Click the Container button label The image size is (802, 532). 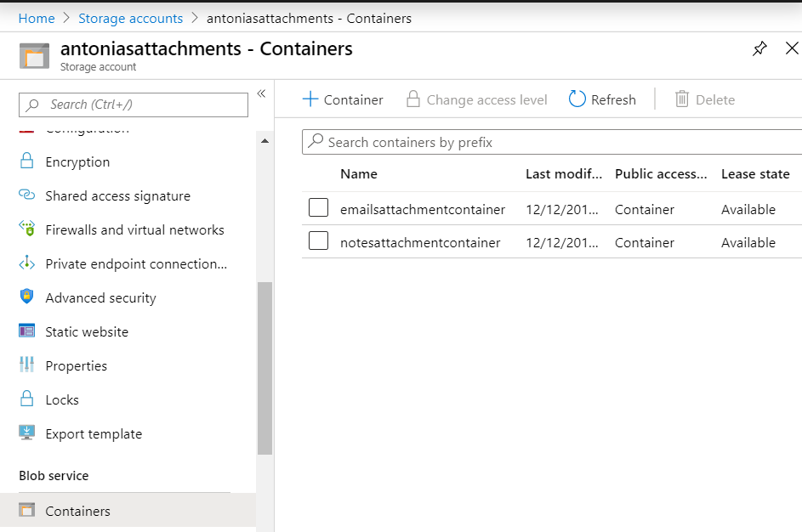tap(354, 99)
